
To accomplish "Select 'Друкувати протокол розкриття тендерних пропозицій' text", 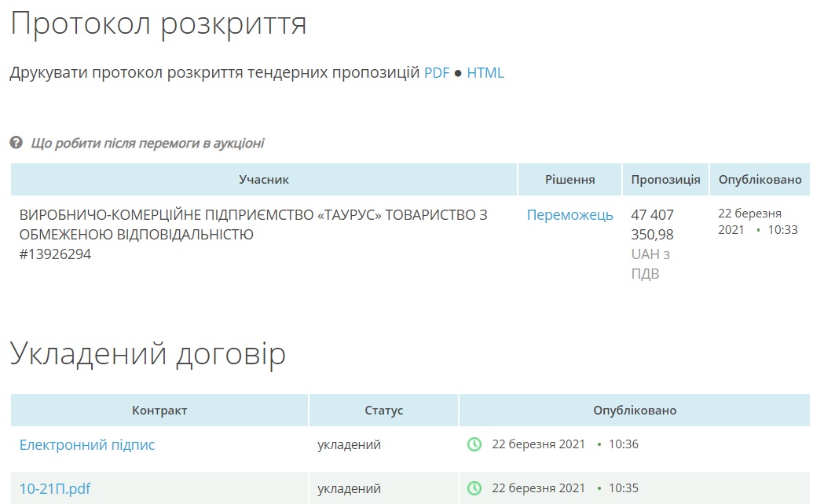I will click(214, 73).
